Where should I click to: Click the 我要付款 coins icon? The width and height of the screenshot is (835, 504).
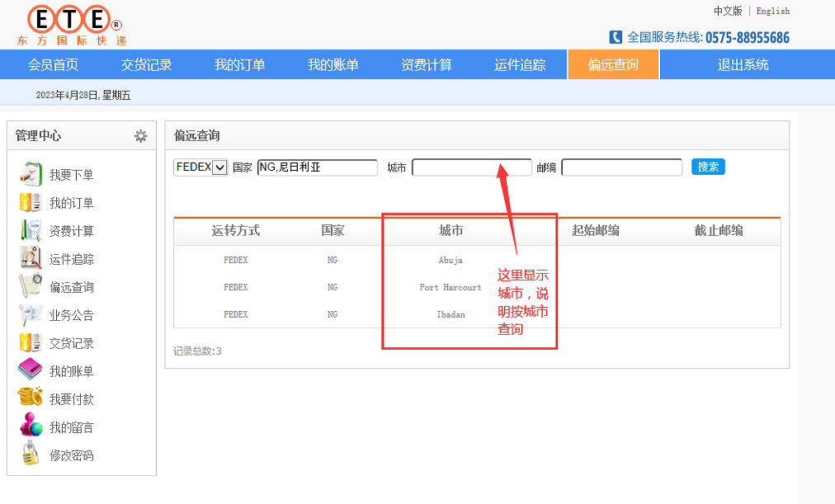point(31,398)
